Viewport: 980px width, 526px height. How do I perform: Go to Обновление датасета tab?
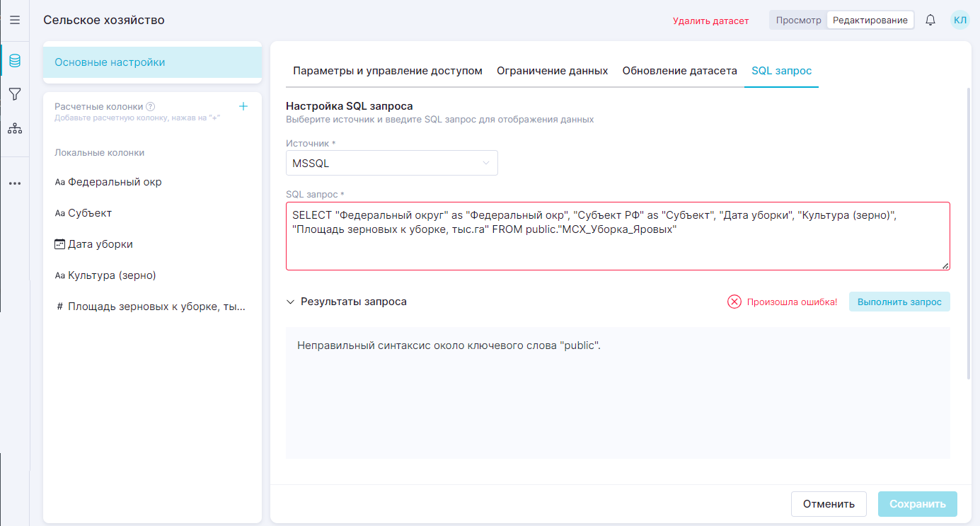(679, 71)
